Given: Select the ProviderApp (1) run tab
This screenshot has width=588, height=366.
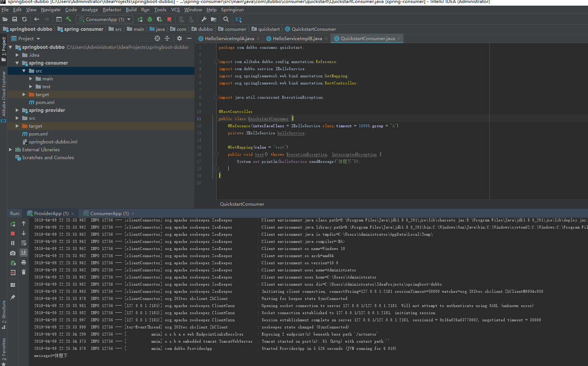Looking at the screenshot, I should pyautogui.click(x=51, y=214).
